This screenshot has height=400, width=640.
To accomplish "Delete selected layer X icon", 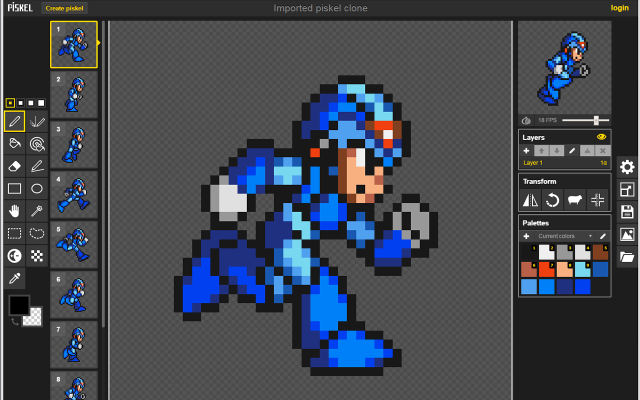I will point(602,151).
